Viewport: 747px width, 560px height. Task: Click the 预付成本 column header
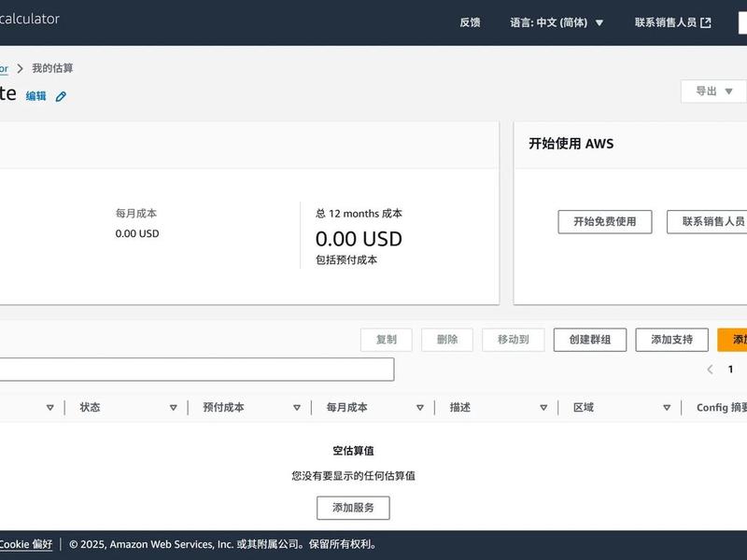pos(223,407)
